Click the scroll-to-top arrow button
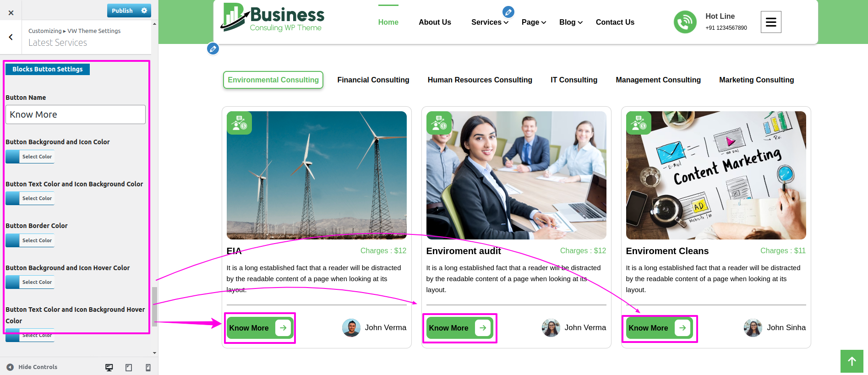The width and height of the screenshot is (868, 375). pyautogui.click(x=852, y=361)
